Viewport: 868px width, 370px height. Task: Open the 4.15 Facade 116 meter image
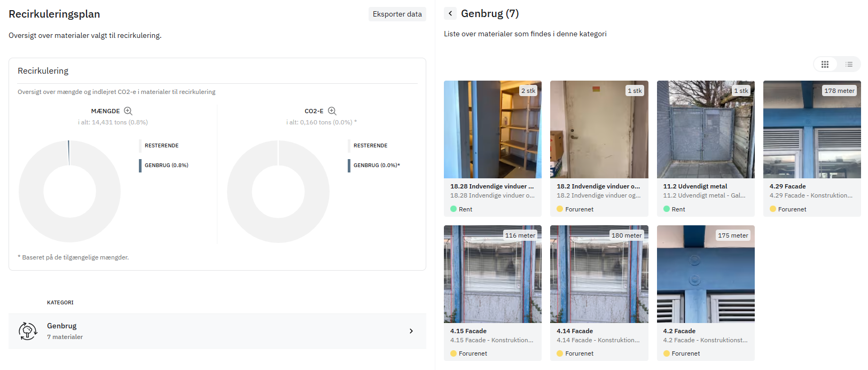[492, 274]
